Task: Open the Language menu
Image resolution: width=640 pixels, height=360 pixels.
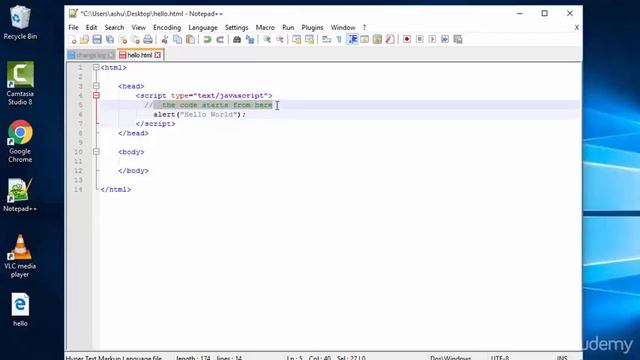Action: pyautogui.click(x=203, y=27)
